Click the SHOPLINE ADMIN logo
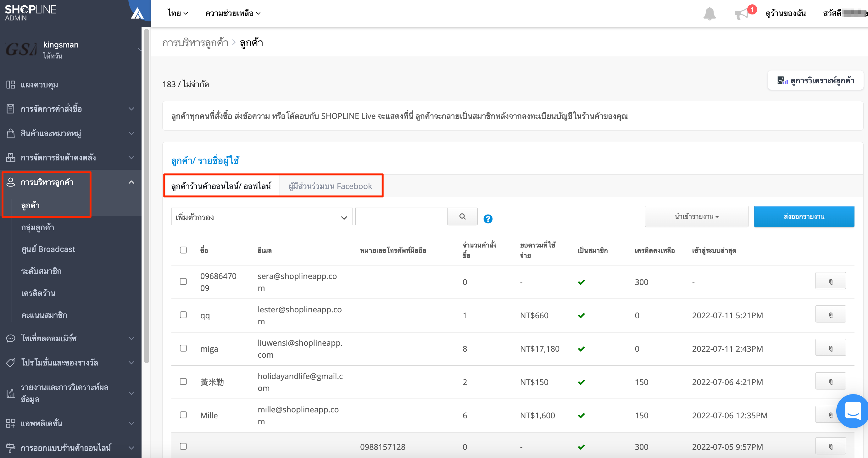Viewport: 868px width, 458px height. pos(30,13)
